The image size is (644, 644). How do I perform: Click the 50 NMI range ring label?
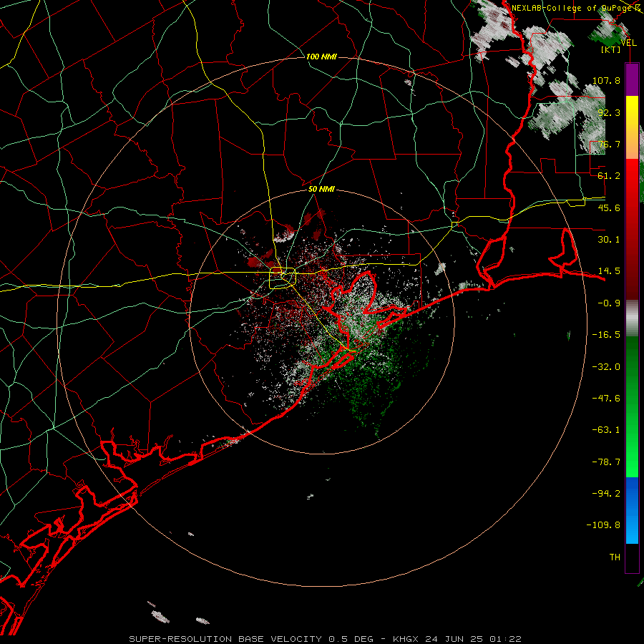[x=321, y=190]
